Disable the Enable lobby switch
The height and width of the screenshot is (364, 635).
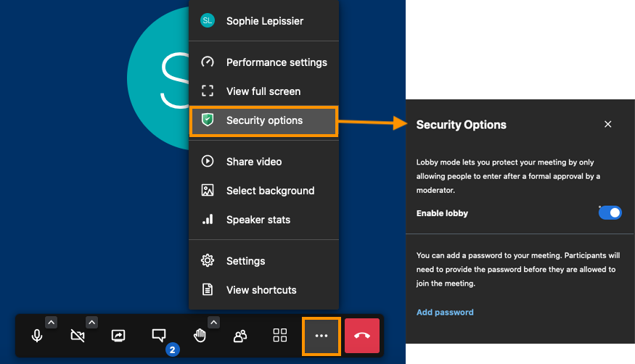610,213
